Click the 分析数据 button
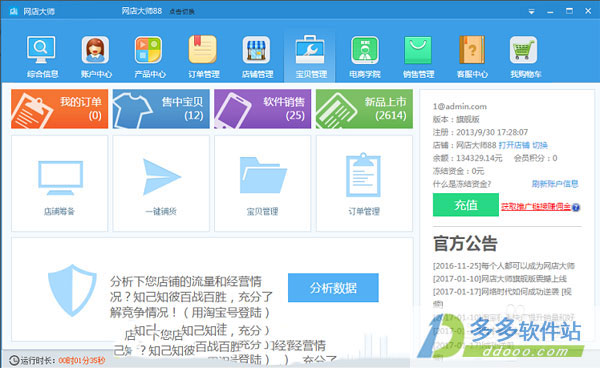 click(333, 287)
